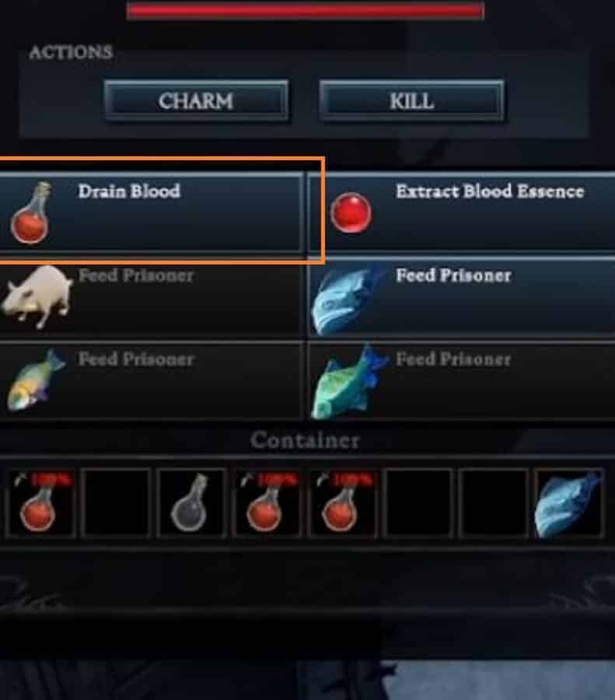This screenshot has height=700, width=615.
Task: Select fifth container slot blood potion
Action: 342,502
